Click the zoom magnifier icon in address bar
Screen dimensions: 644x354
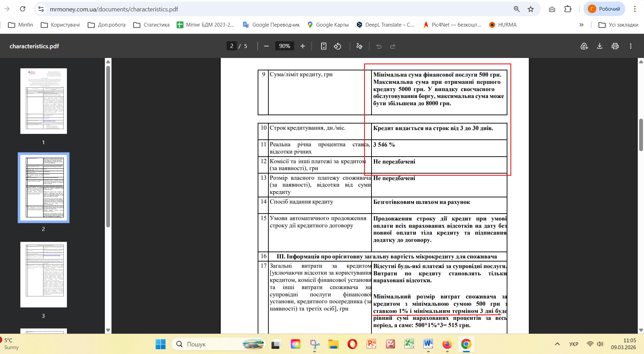[517, 9]
